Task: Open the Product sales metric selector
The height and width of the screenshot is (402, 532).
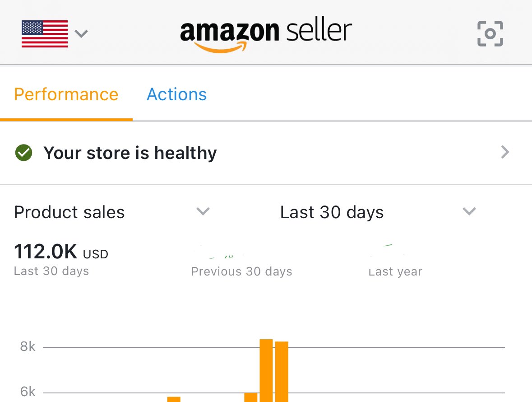Action: tap(69, 212)
